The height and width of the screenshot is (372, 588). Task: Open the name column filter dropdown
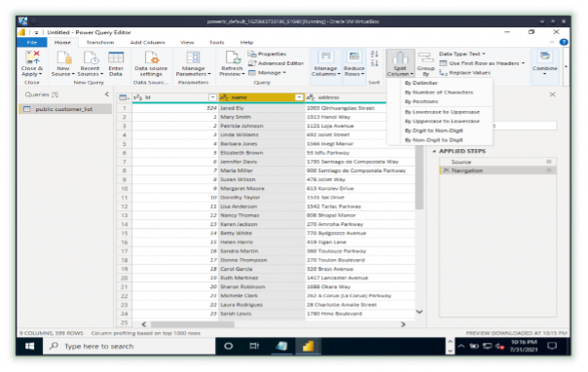tap(299, 97)
